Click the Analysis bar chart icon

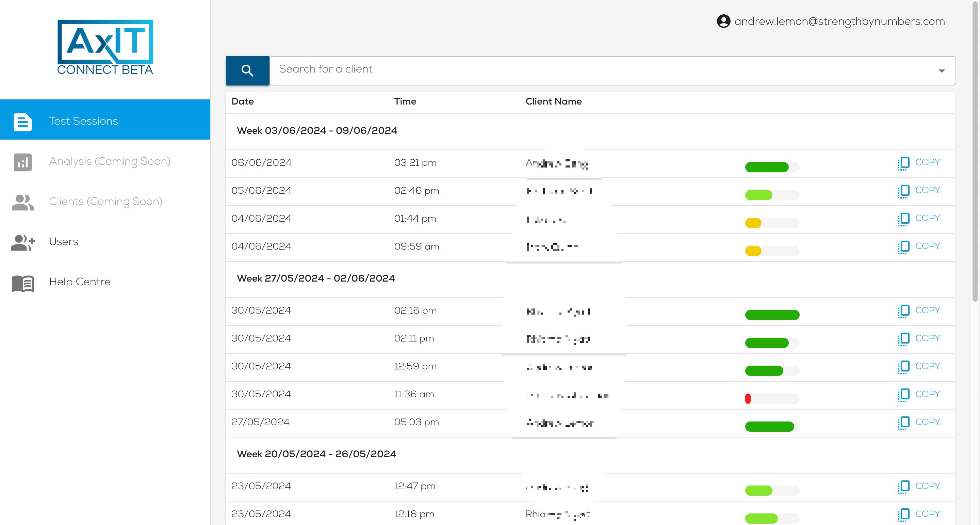coord(23,162)
